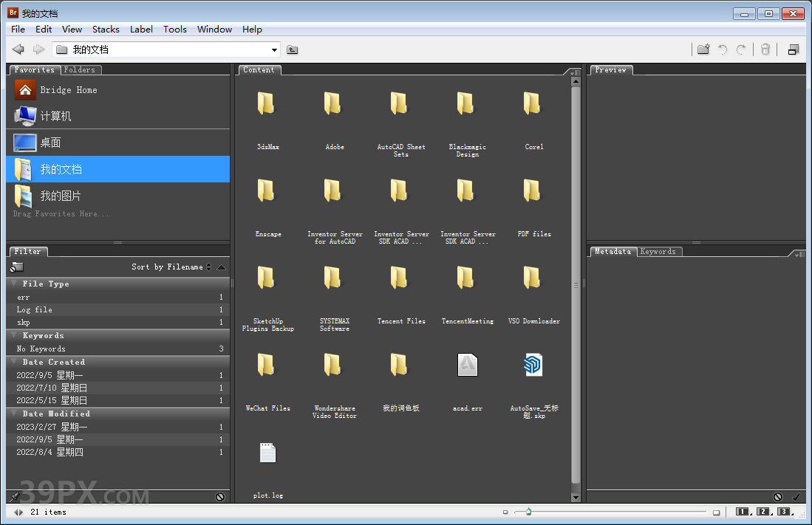Screen dimensions: 812x525
Task: Switch to compact mode
Action: tap(794, 49)
